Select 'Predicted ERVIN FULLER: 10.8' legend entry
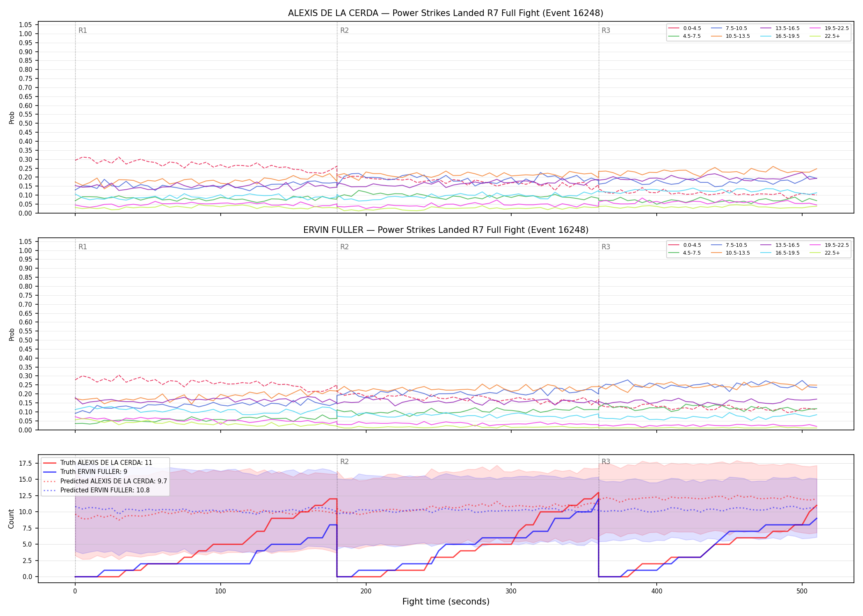 [97, 490]
